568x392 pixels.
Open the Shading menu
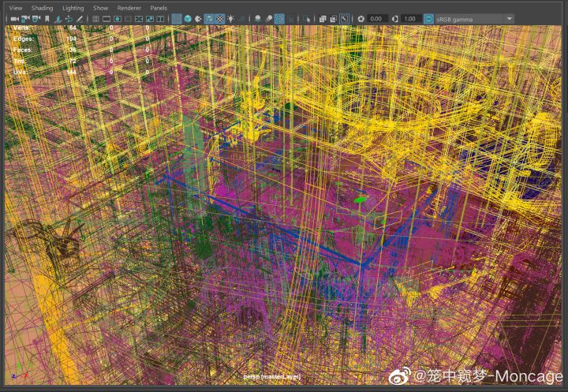tap(42, 8)
